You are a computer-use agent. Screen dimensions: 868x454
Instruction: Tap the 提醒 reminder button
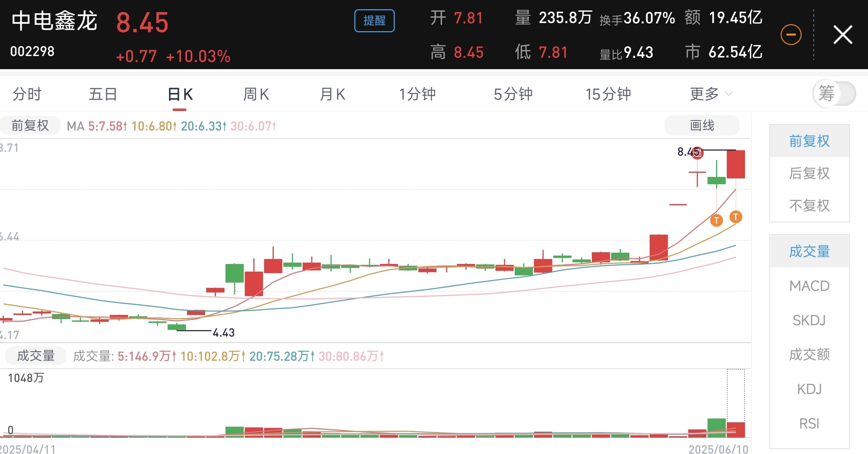(374, 21)
